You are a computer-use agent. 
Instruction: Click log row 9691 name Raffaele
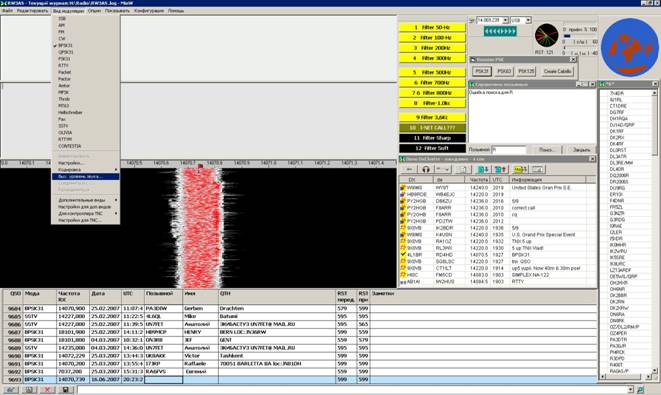[x=200, y=363]
